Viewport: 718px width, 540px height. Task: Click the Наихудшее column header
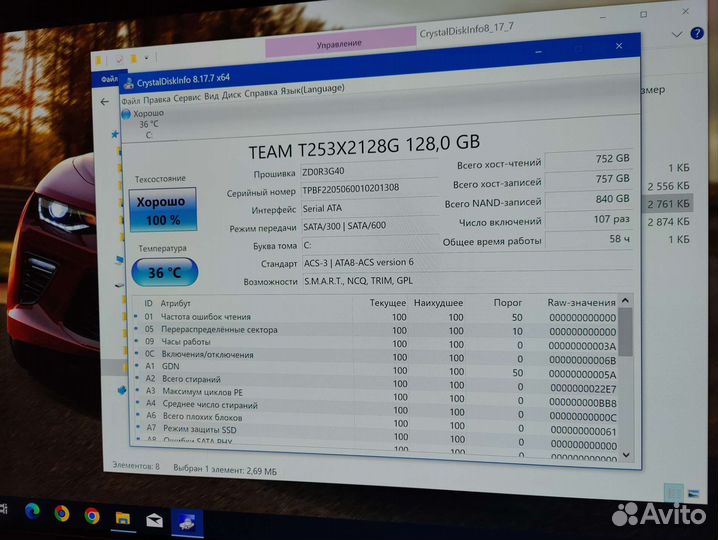(438, 303)
